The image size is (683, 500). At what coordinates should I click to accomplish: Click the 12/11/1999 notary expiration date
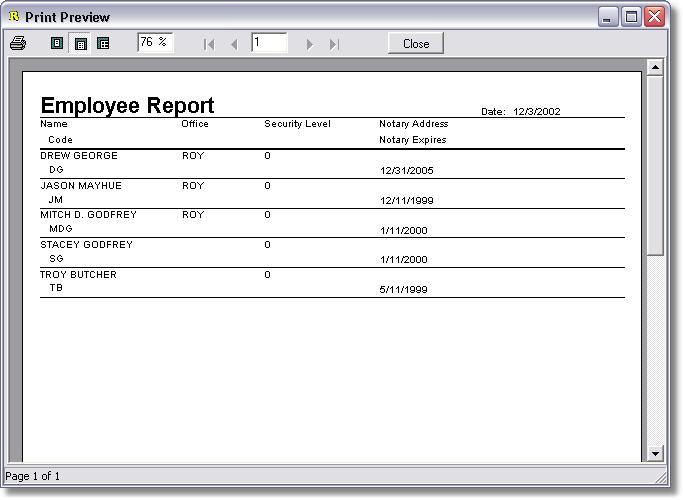(x=406, y=201)
